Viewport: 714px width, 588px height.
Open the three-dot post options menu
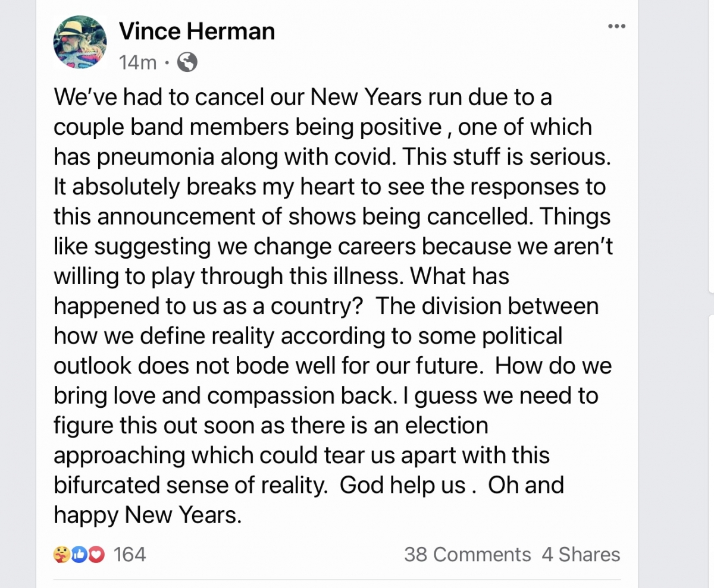[x=616, y=26]
